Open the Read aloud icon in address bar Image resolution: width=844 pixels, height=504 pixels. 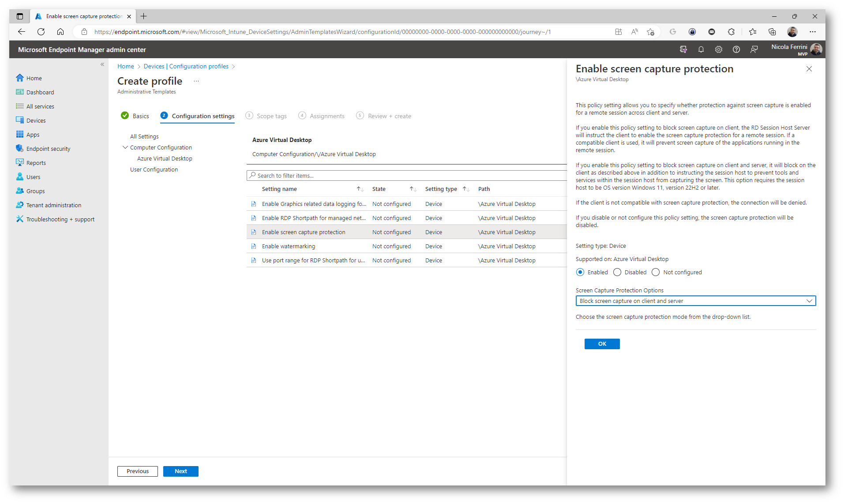pos(634,32)
